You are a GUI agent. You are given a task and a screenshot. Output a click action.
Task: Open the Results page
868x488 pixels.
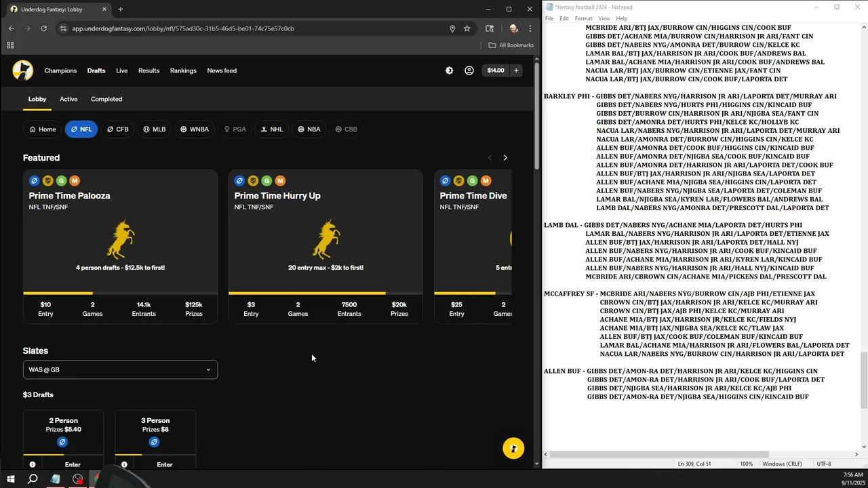[x=149, y=70]
